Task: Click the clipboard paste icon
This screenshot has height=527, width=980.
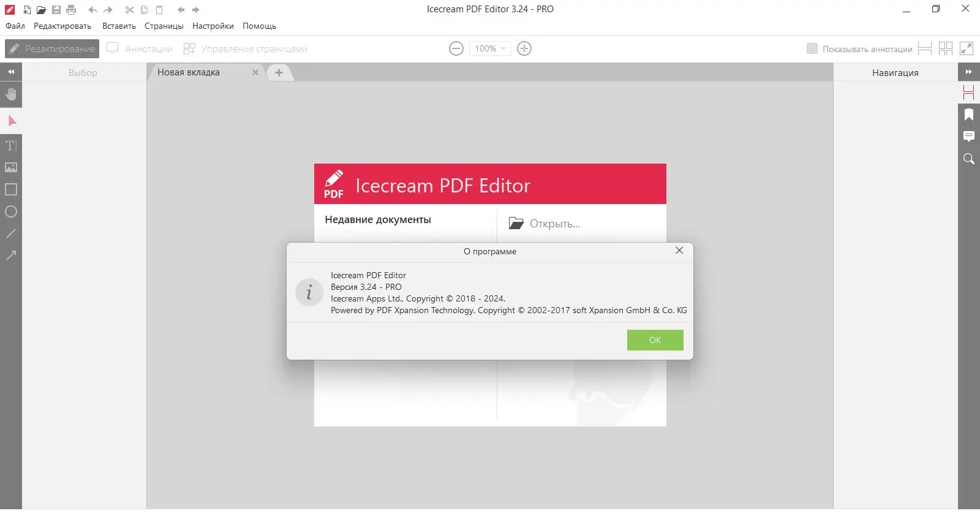Action: (x=159, y=10)
